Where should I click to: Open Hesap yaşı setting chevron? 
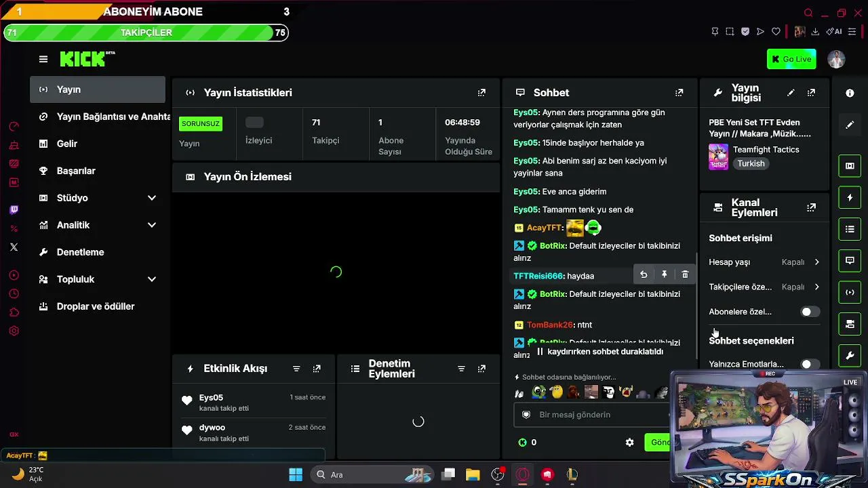[x=816, y=262]
